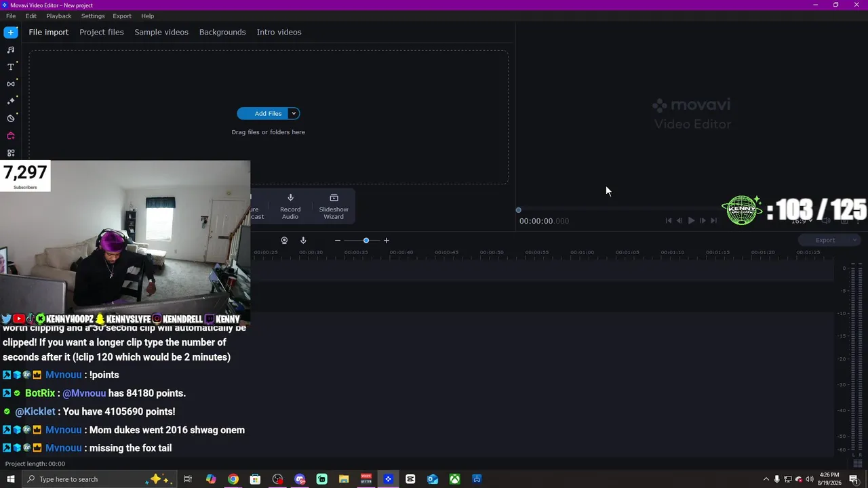Play the preview video
The image size is (868, 488).
pos(691,220)
